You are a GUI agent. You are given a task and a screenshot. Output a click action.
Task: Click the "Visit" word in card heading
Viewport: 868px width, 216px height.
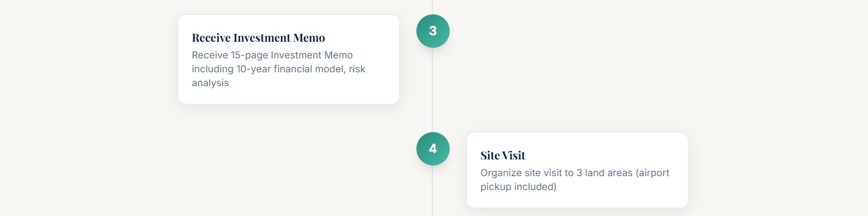point(514,155)
